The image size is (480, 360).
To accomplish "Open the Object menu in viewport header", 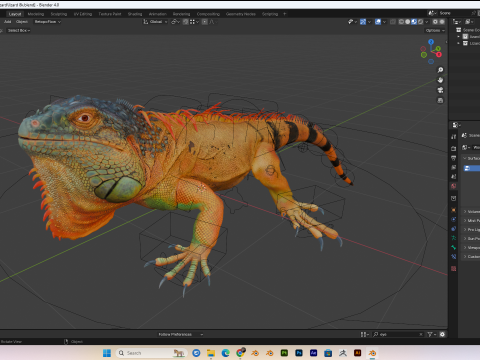I will click(x=22, y=22).
